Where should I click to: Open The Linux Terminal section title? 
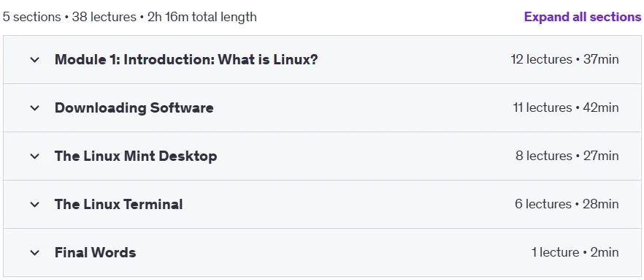[x=119, y=205]
